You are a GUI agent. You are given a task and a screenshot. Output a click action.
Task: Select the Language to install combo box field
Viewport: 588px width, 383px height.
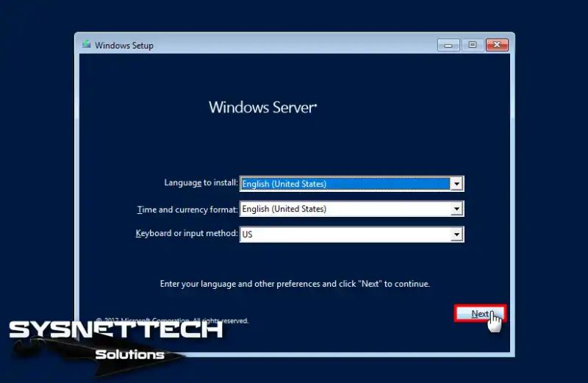click(x=352, y=184)
